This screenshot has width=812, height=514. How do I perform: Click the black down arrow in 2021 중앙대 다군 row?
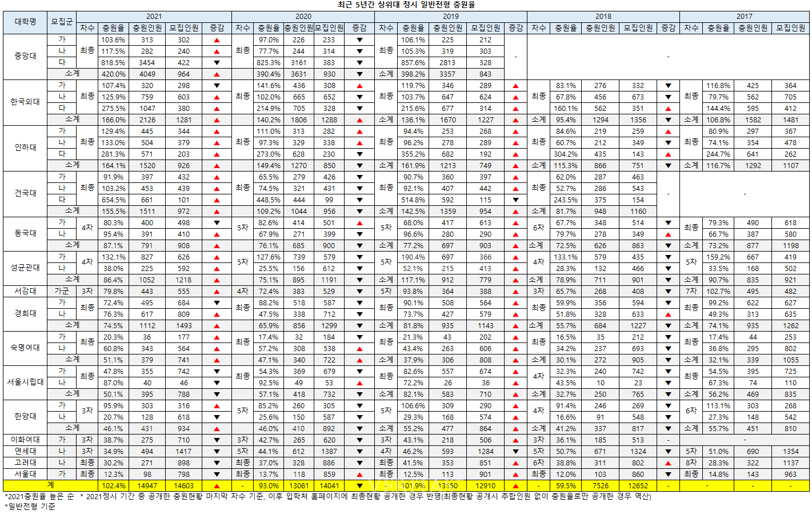coord(217,63)
